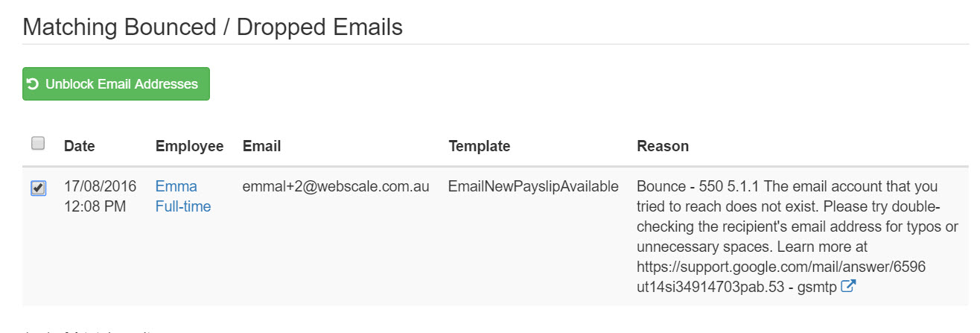Select the emmal+2@webscale.com.au email address

(x=336, y=187)
